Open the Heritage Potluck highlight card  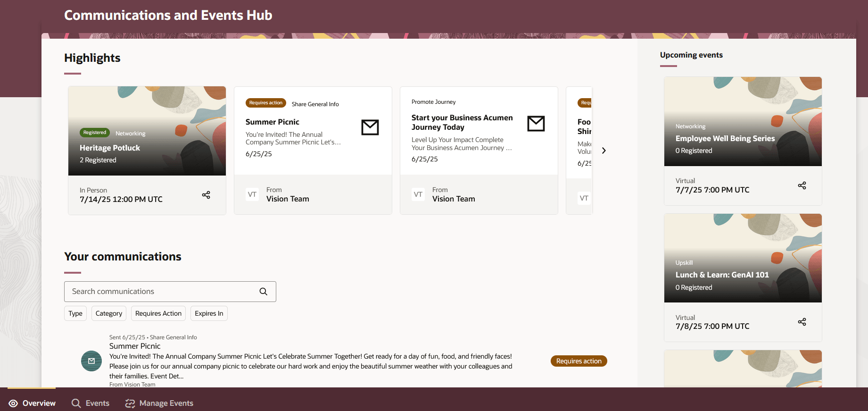[x=147, y=151]
